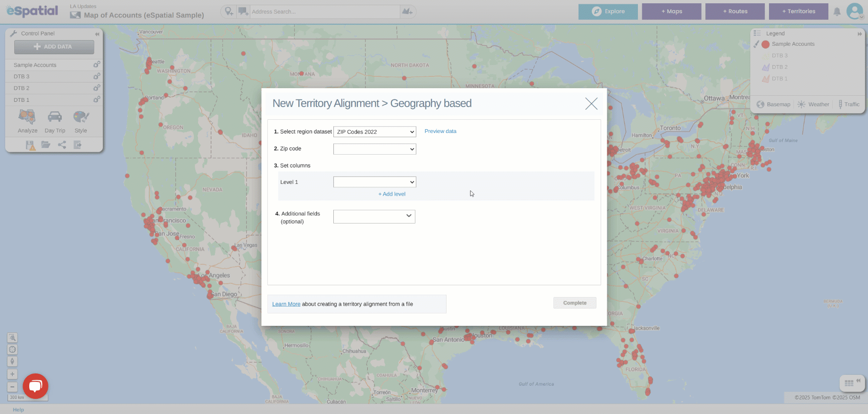The image size is (868, 414).
Task: Click the Map of Accounts (eSpatial Sample) title
Action: [x=144, y=15]
